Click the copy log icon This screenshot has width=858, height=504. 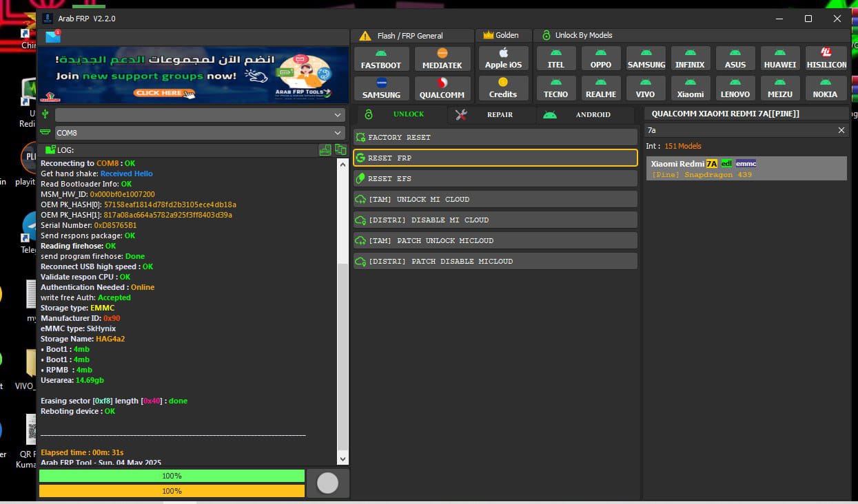(x=340, y=149)
